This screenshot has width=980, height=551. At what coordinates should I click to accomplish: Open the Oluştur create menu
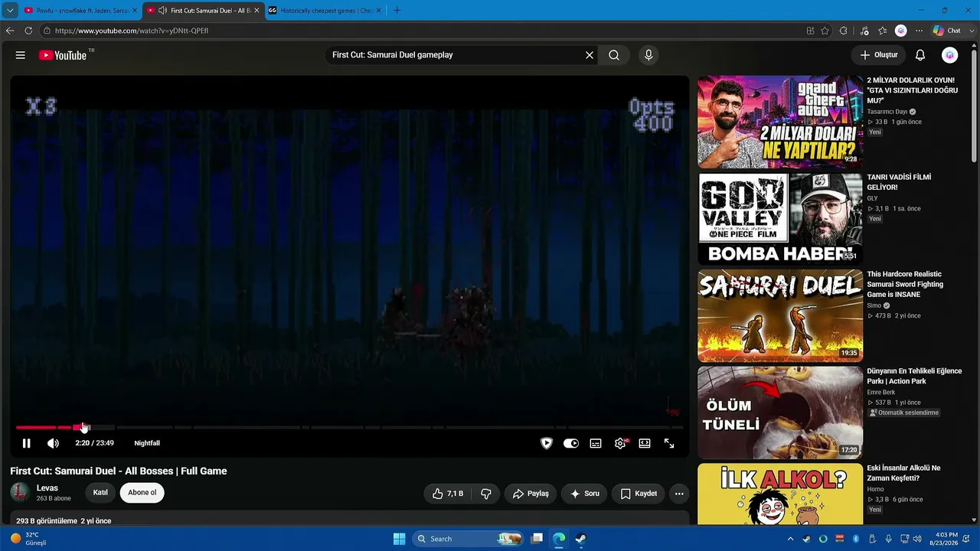(x=878, y=55)
